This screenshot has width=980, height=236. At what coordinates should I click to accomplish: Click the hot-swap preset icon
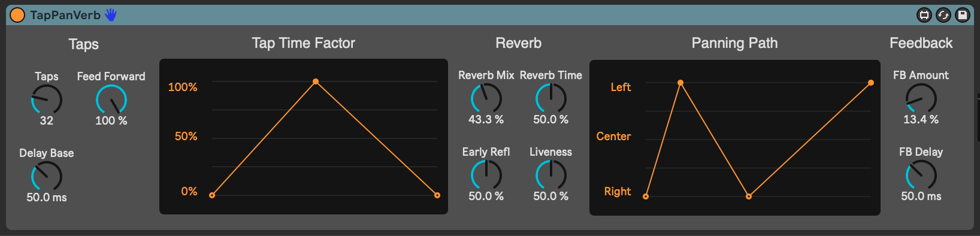pyautogui.click(x=943, y=15)
